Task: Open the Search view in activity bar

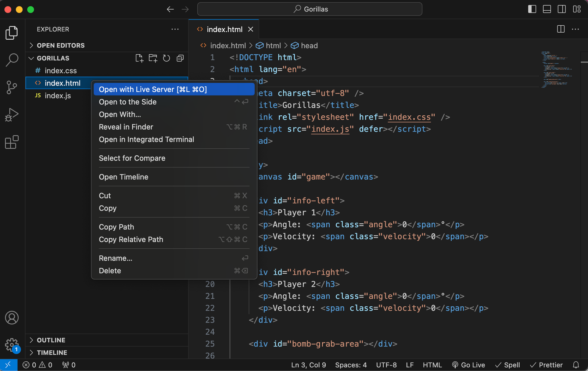Action: point(12,60)
